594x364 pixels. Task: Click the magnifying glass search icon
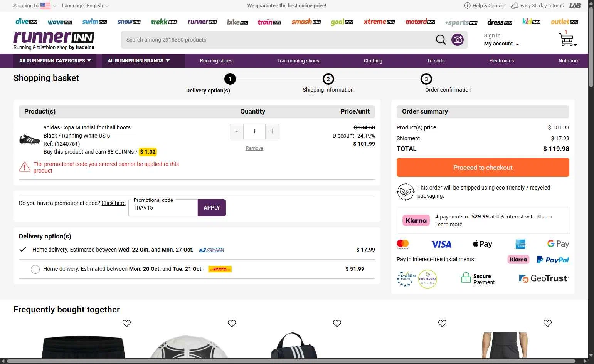click(441, 40)
